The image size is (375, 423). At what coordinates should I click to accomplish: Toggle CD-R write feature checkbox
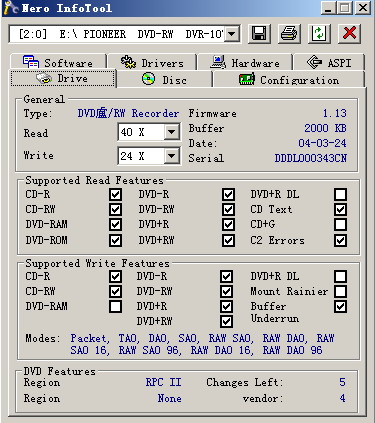[115, 276]
